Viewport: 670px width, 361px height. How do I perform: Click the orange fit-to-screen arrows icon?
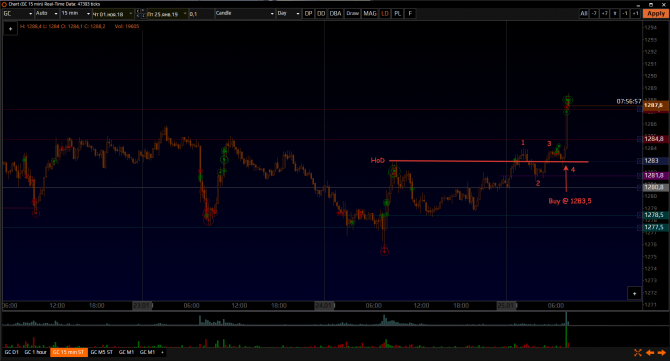click(638, 352)
